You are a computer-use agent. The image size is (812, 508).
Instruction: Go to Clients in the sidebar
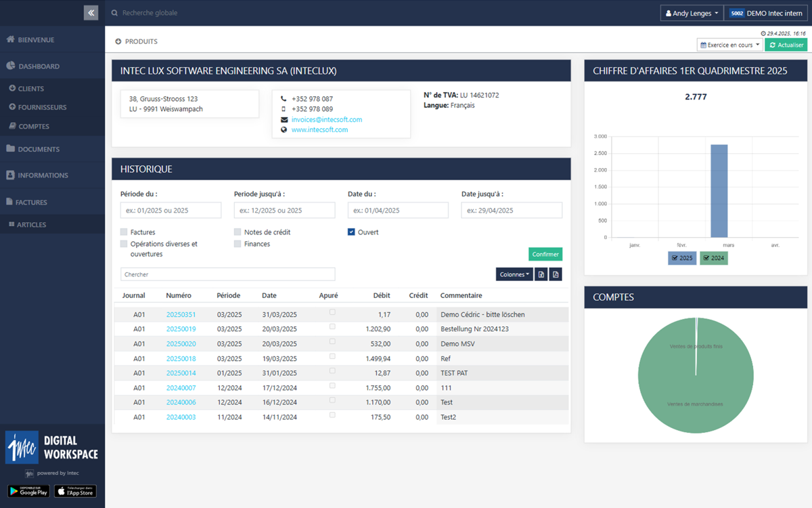coord(26,89)
